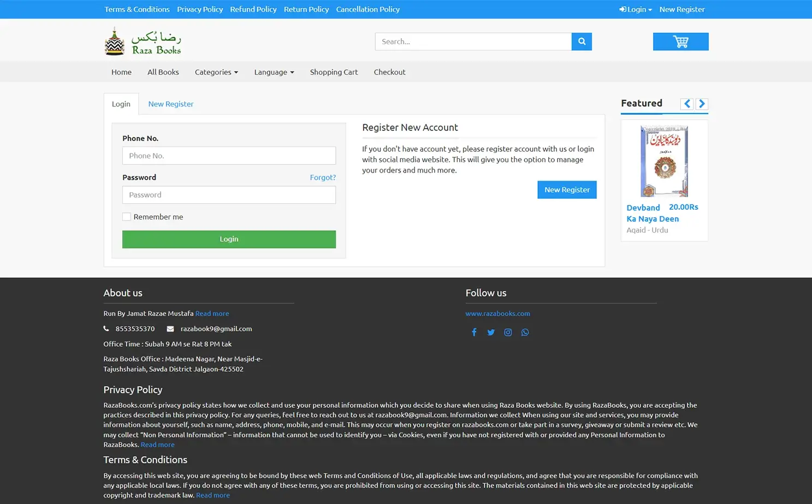Expand the Login dropdown in the top bar
Viewport: 812px width, 504px height.
click(635, 9)
